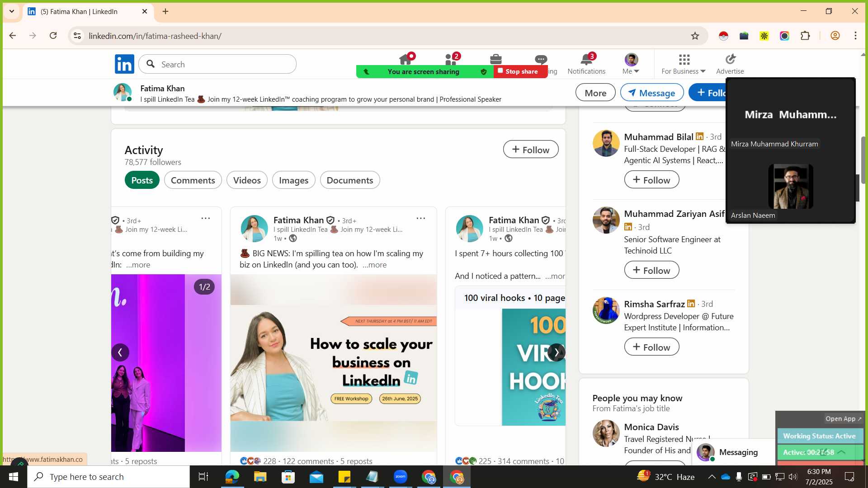Follow Muhammad Zariyan Asif
Screen dimensions: 868x488
click(x=651, y=270)
